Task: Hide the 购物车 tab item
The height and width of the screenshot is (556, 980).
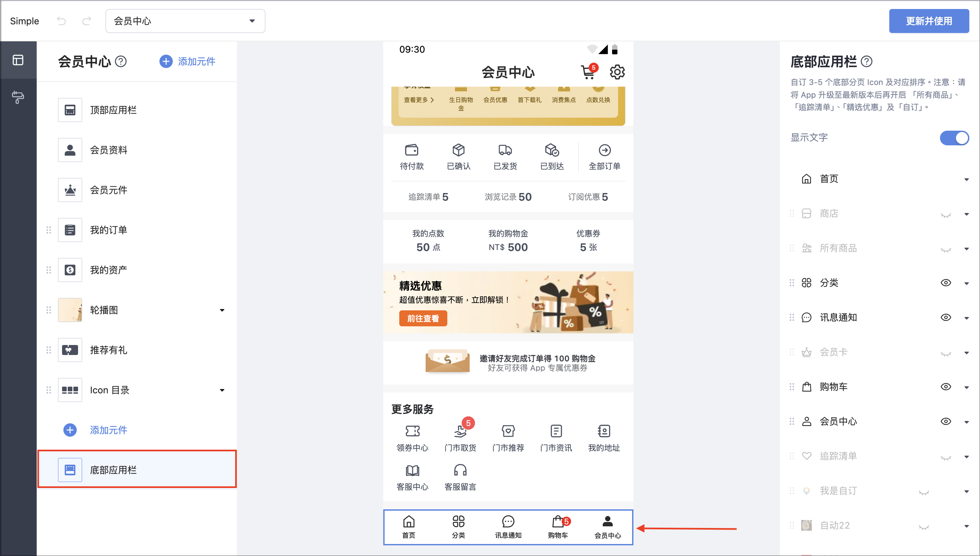Action: [946, 387]
